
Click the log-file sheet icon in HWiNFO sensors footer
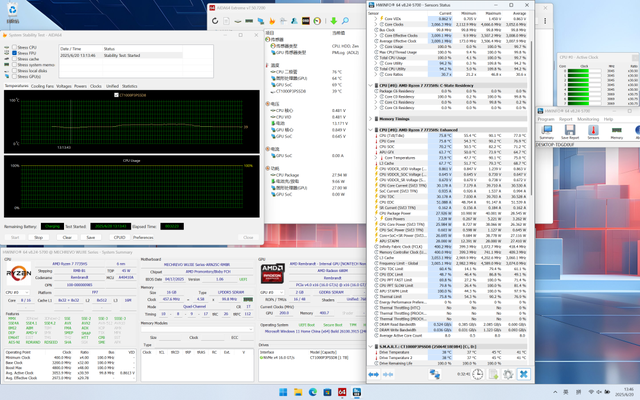pos(493,374)
